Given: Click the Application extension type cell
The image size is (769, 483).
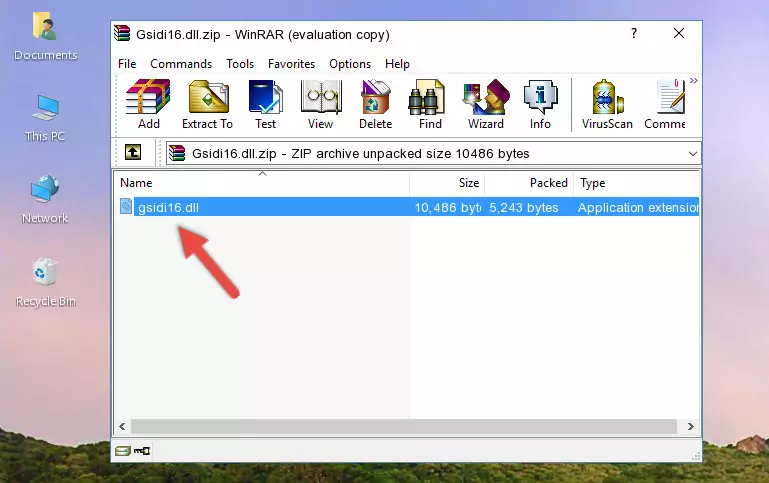Looking at the screenshot, I should (x=638, y=208).
